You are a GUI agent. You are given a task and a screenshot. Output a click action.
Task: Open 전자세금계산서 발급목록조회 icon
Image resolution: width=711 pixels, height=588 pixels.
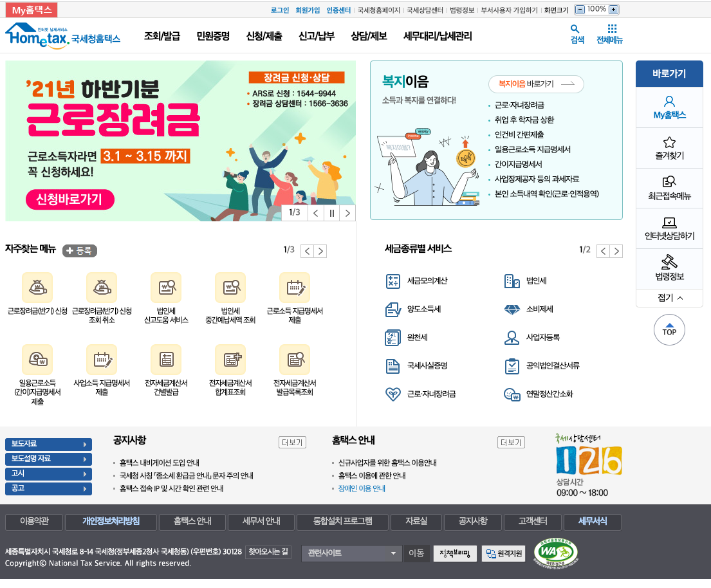coord(295,360)
